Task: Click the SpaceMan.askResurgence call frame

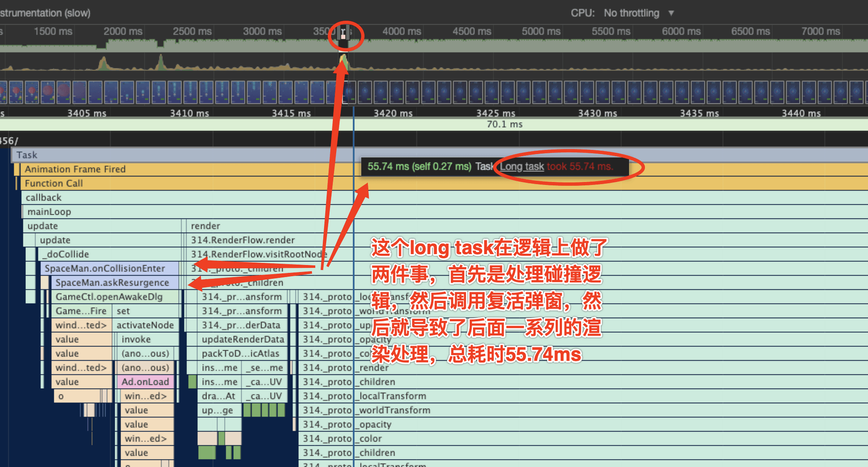Action: point(112,282)
